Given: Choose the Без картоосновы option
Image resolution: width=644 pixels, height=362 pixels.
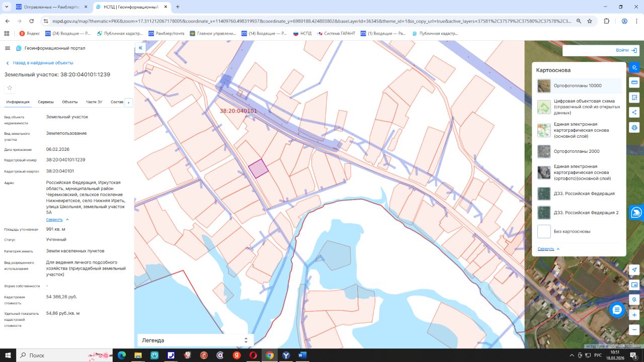Looking at the screenshot, I should 579,232.
